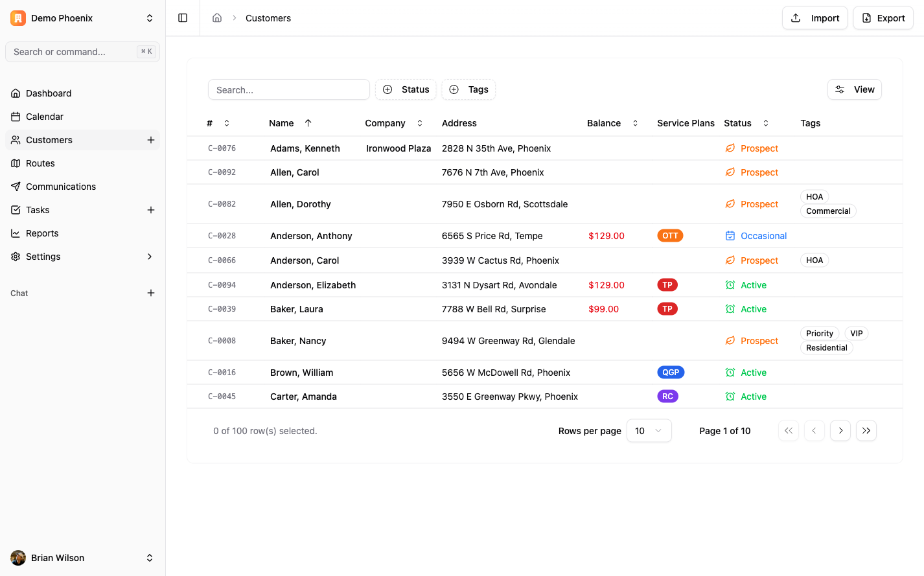Navigate to Reports in sidebar
Viewport: 924px width, 576px height.
click(x=42, y=233)
